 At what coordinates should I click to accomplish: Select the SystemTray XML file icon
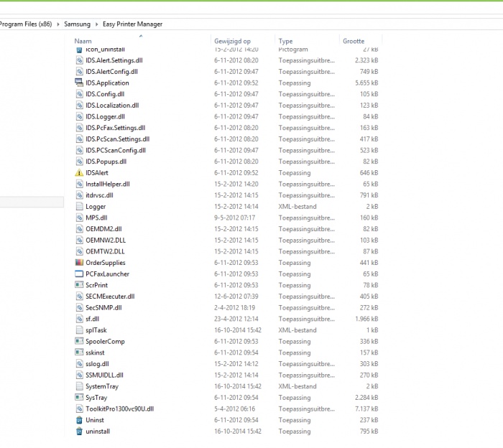pos(79,386)
